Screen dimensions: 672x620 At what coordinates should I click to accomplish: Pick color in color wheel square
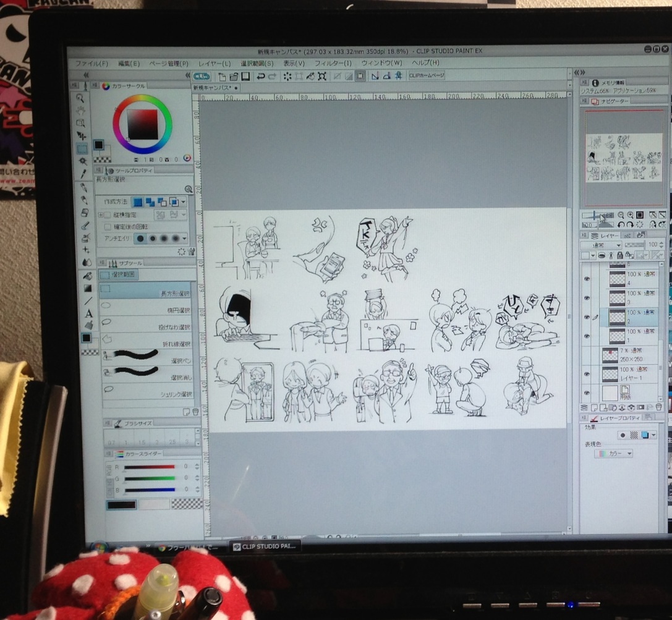(x=143, y=124)
